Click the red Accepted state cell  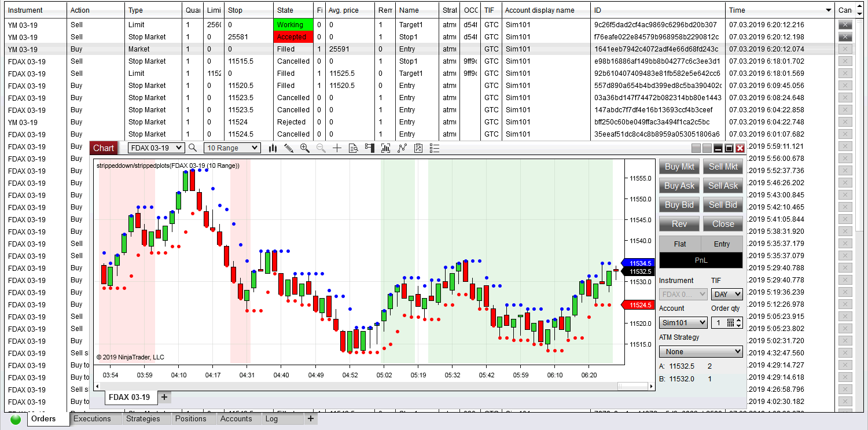293,37
